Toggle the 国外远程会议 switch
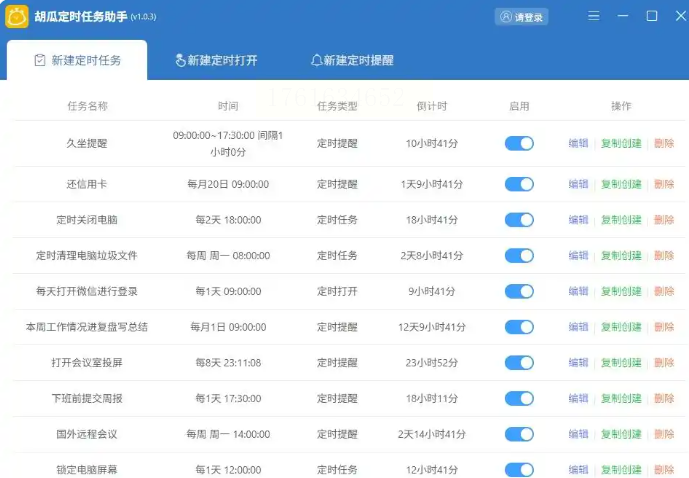This screenshot has width=689, height=478. coord(519,434)
